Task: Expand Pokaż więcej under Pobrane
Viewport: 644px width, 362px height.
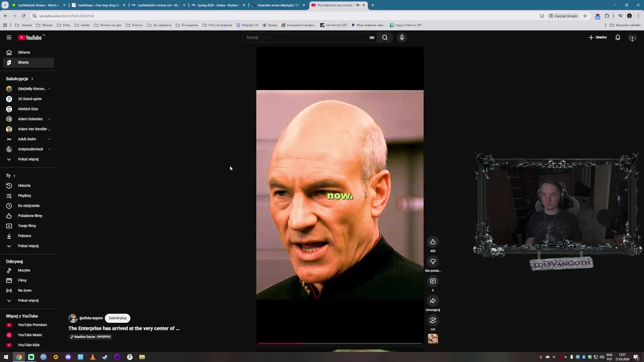Action: (x=28, y=246)
